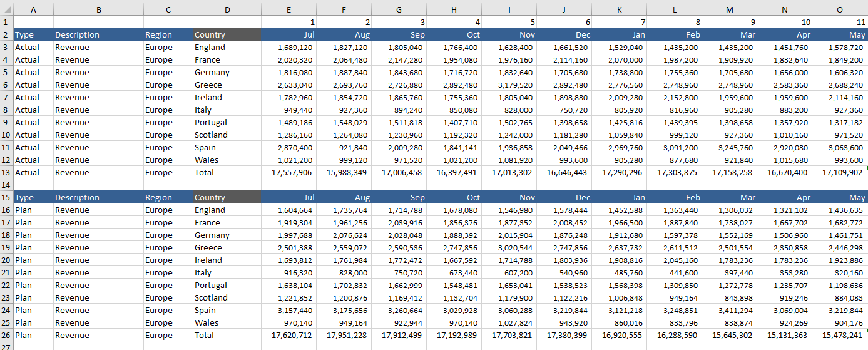
Task: Click cell value 2,152,800
Action: click(675, 98)
